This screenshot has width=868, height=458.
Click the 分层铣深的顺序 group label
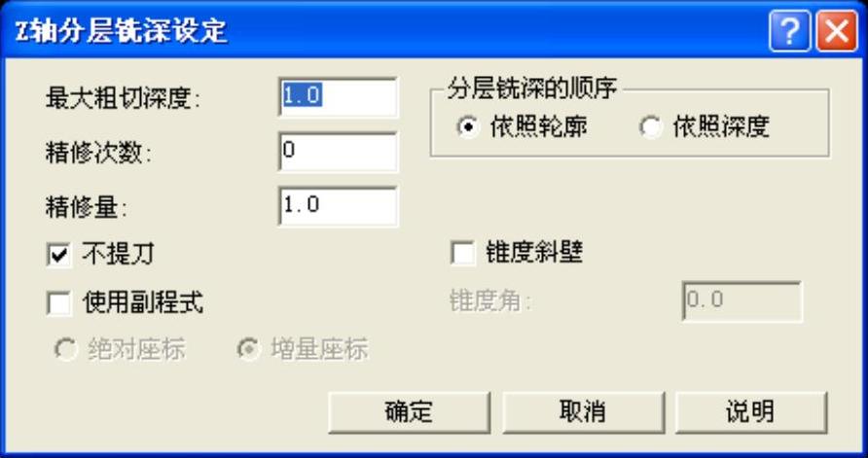pyautogui.click(x=532, y=88)
